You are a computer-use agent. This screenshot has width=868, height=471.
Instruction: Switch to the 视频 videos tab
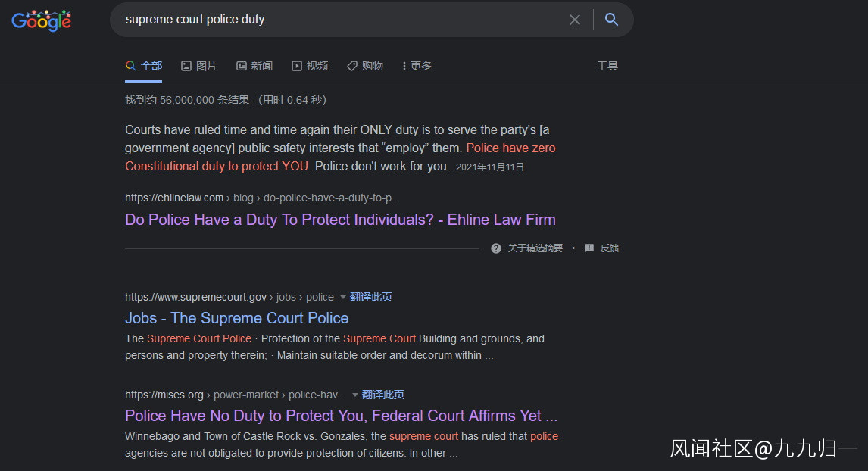point(310,66)
